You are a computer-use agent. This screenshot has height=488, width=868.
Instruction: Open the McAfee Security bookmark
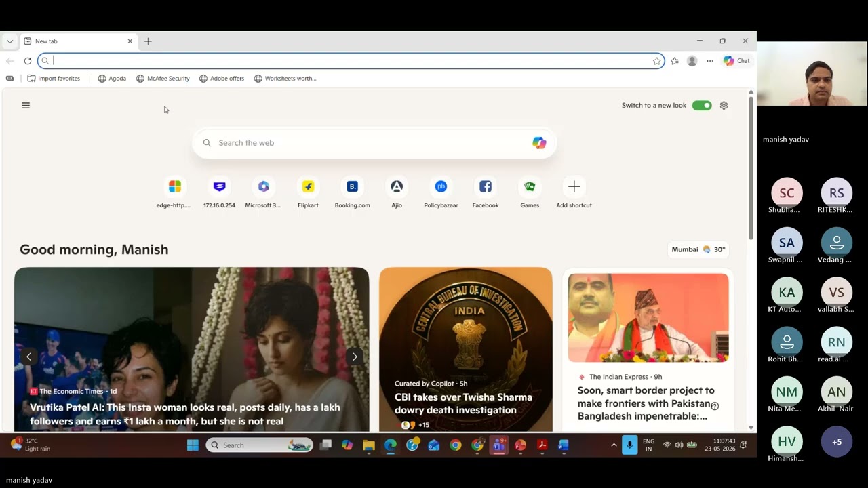pos(163,79)
